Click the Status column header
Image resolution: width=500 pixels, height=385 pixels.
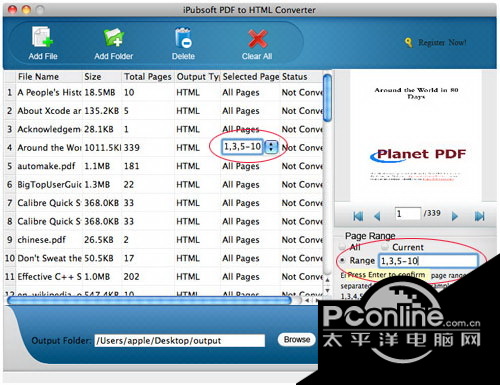[302, 77]
